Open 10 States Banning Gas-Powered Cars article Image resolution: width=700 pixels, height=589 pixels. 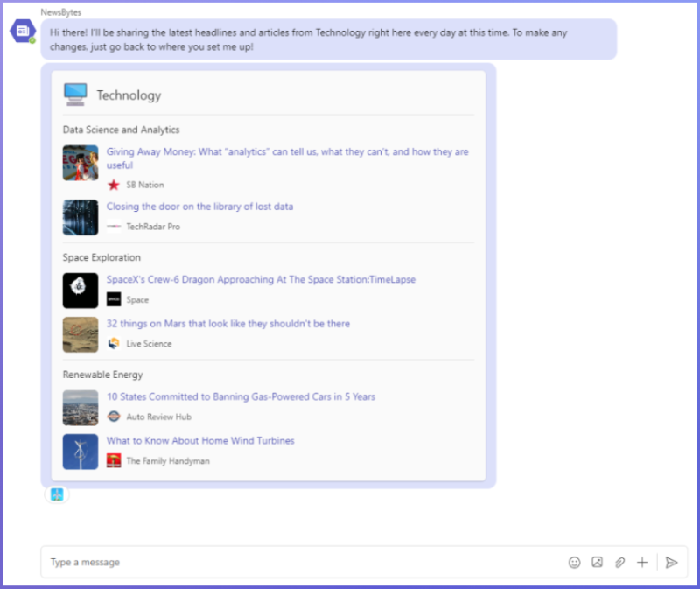[241, 396]
